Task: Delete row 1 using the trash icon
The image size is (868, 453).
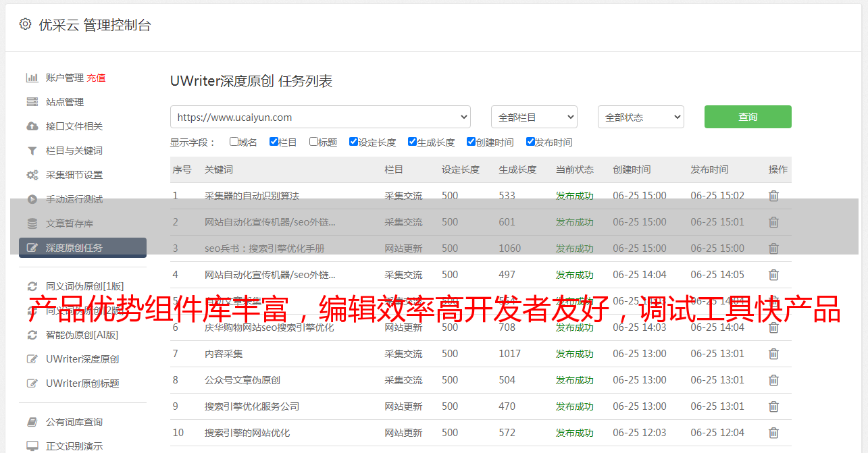Action: point(773,196)
